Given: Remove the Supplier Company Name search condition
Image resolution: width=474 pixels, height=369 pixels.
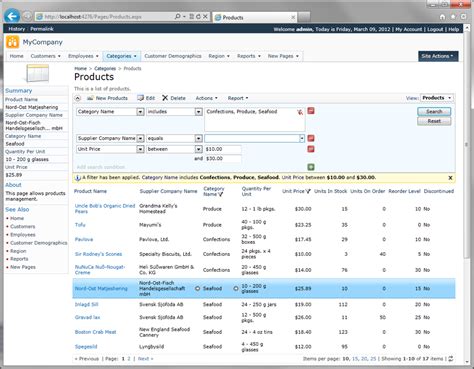Looking at the screenshot, I should click(x=311, y=138).
